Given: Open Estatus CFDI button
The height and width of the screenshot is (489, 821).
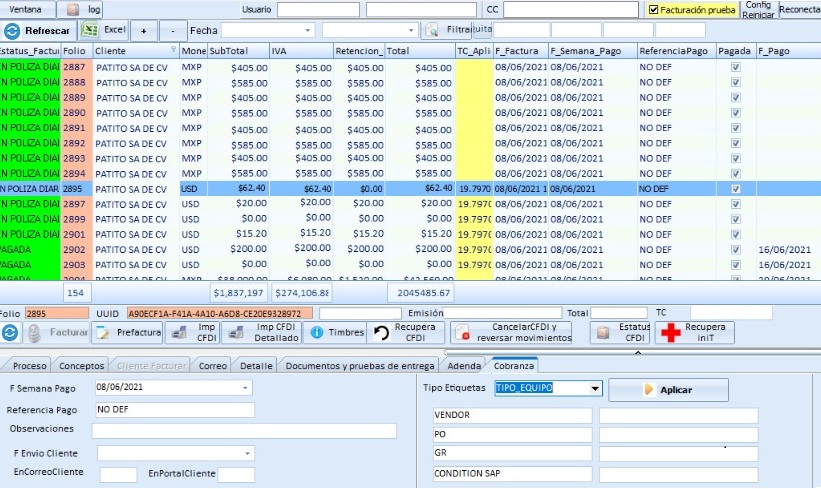Looking at the screenshot, I should [620, 332].
